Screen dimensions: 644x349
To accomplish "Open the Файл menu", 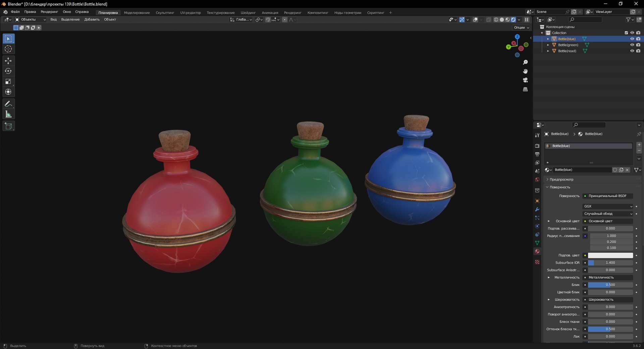I will point(15,12).
